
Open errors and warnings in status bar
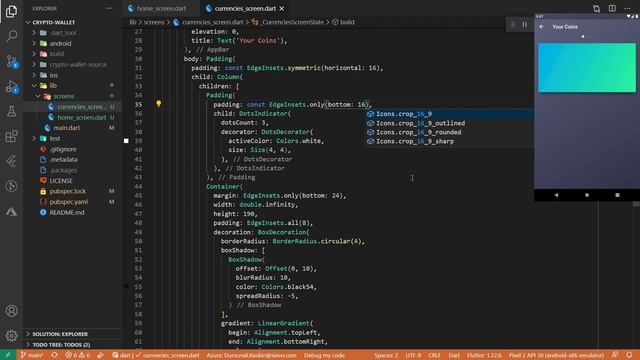(78, 355)
